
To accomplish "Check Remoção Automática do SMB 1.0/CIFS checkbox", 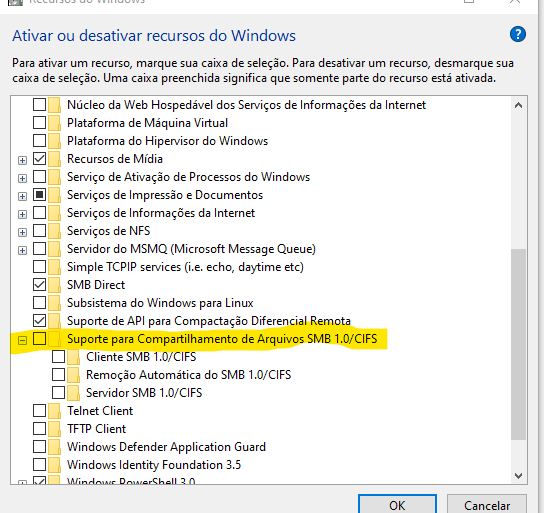I will [58, 375].
